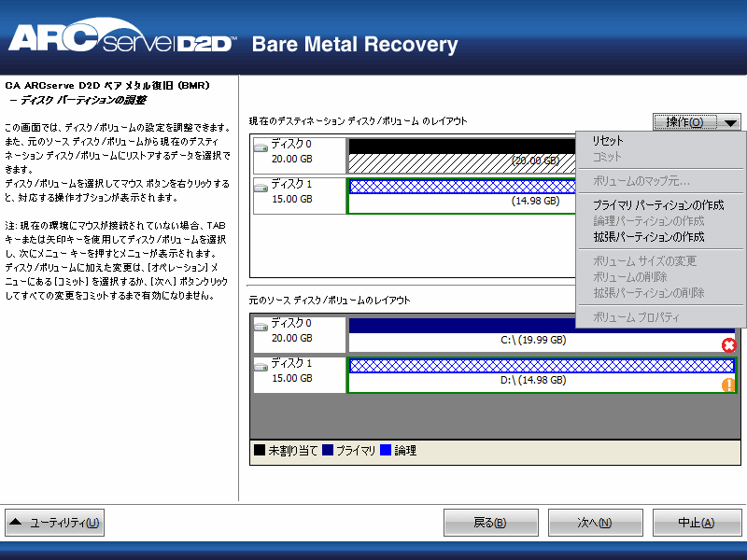
Task: Click the プライマリ legend label
Action: (x=356, y=451)
